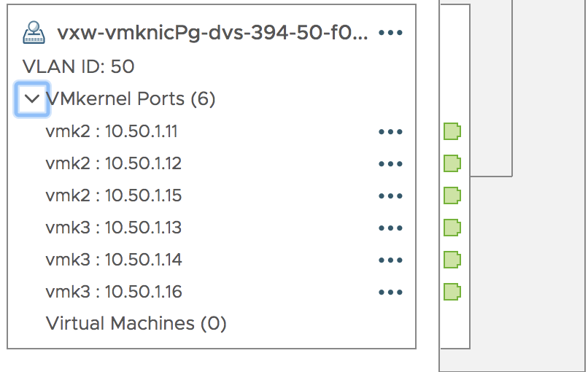Open actions menu for vmk3 : 10.50.1.14
588x372 pixels.
tap(390, 260)
